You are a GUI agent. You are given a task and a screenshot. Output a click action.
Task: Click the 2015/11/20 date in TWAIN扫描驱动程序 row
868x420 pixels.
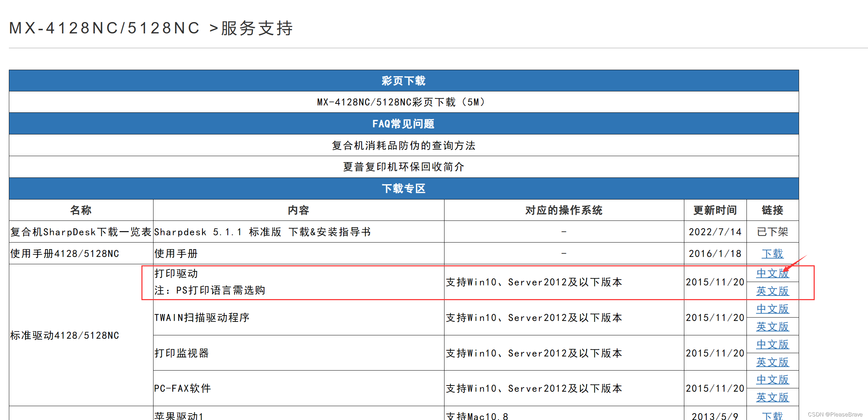715,318
